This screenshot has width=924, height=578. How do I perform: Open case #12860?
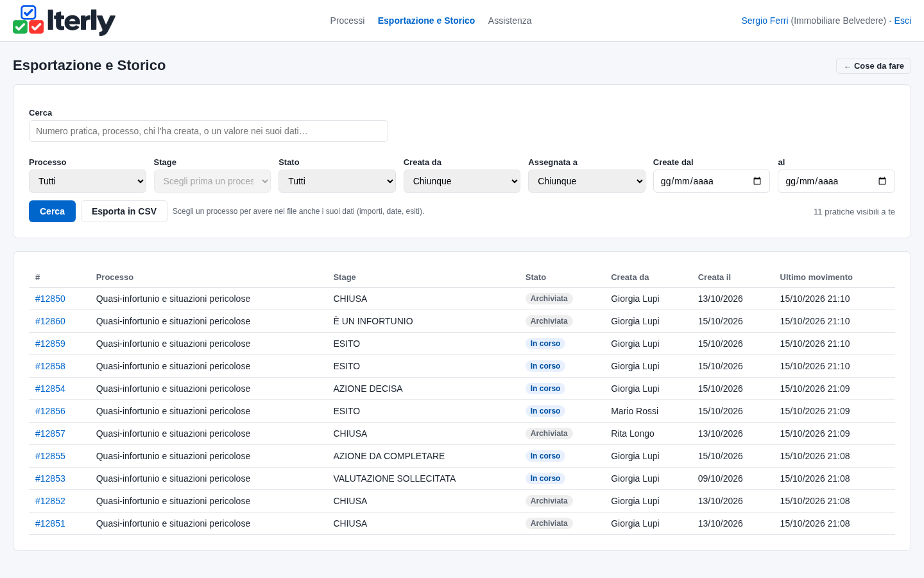click(50, 321)
